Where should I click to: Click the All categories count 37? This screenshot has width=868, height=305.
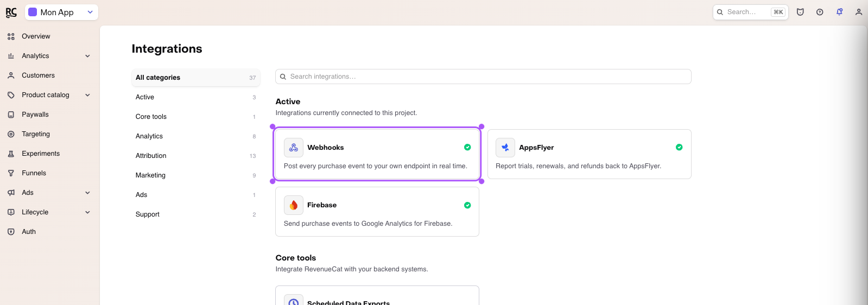[252, 78]
